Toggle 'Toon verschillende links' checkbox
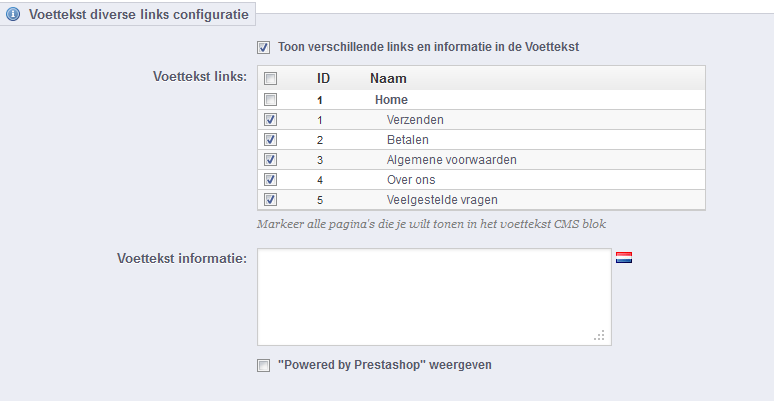 (264, 47)
